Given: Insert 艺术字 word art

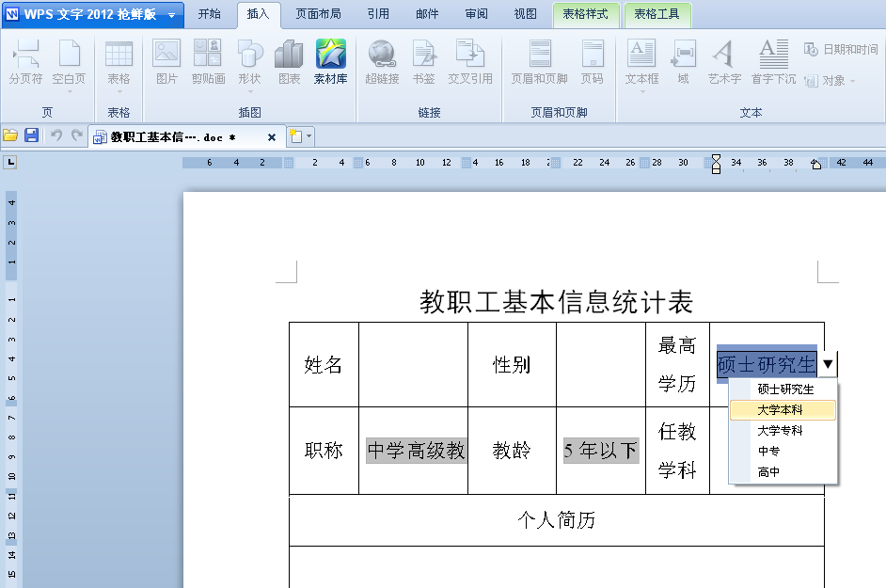Looking at the screenshot, I should click(x=724, y=61).
